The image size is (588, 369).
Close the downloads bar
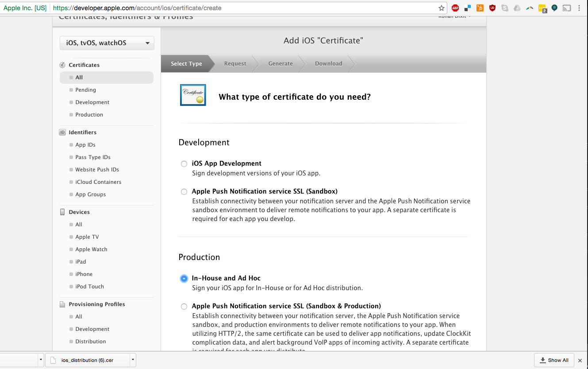(x=580, y=361)
